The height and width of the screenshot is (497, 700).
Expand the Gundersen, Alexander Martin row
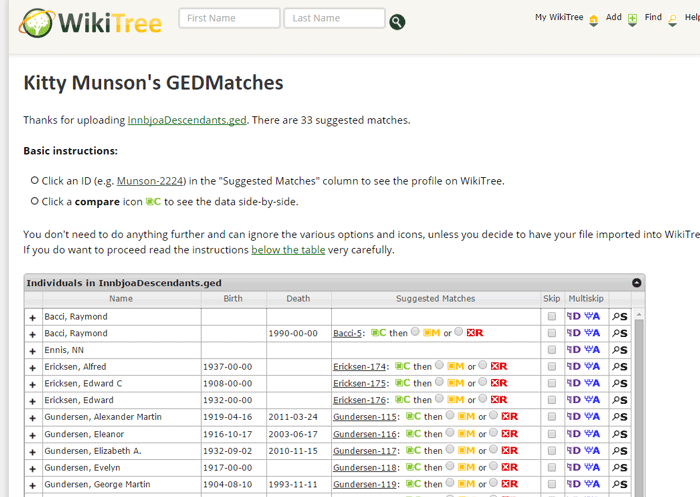pyautogui.click(x=32, y=418)
